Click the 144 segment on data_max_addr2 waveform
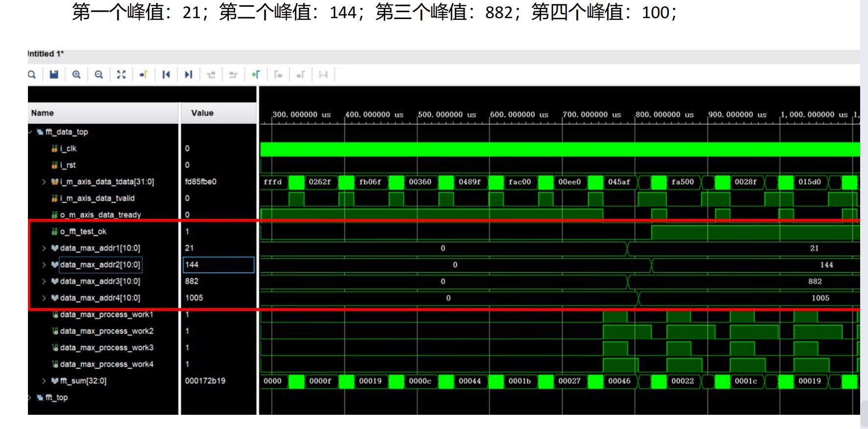 827,265
